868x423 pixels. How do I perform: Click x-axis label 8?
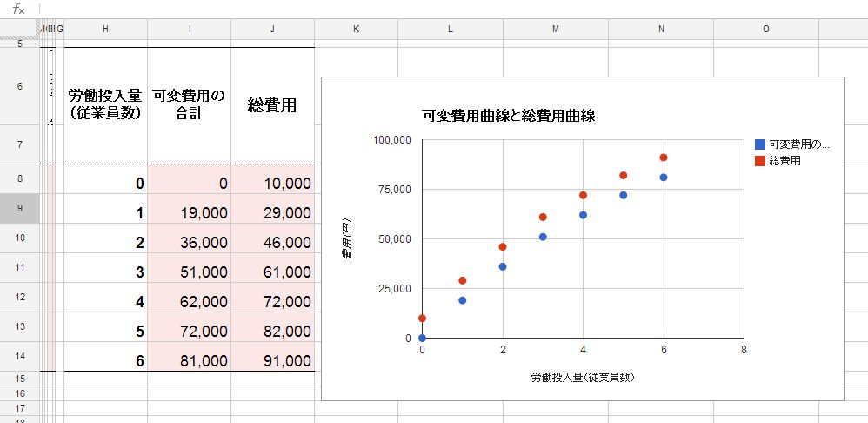744,349
